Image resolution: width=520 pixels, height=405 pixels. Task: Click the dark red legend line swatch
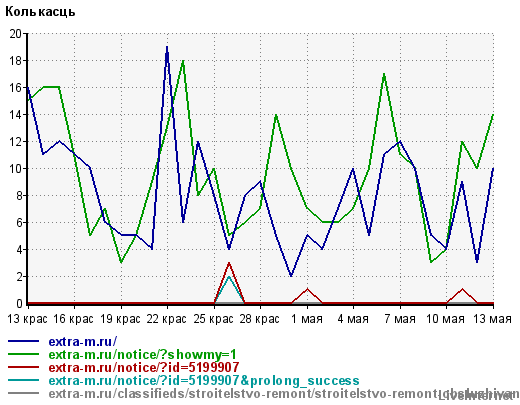coord(24,367)
